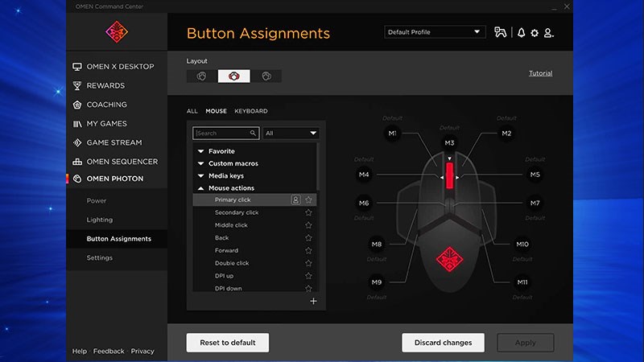Toggle the star next to Double click

[x=308, y=263]
